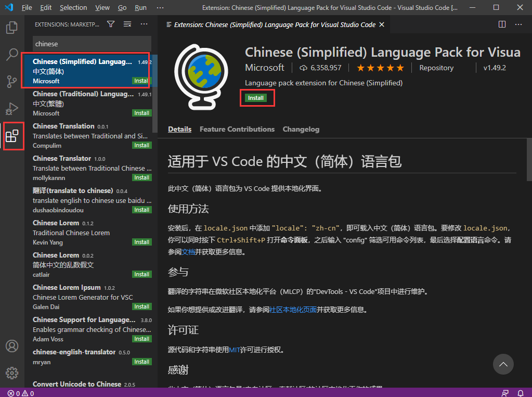Open the 文档 documentation link
This screenshot has height=397, width=532.
point(188,252)
